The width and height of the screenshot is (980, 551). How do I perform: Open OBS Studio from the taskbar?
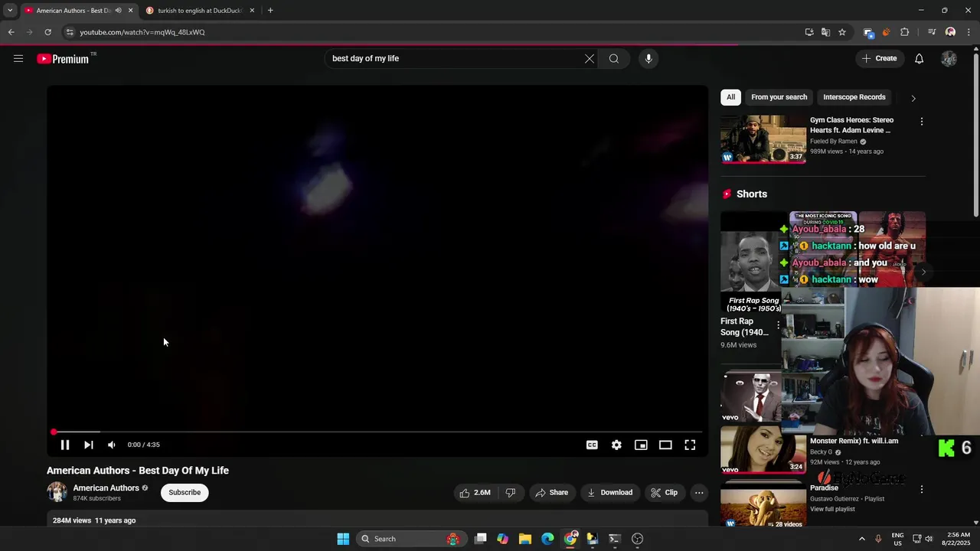637,539
